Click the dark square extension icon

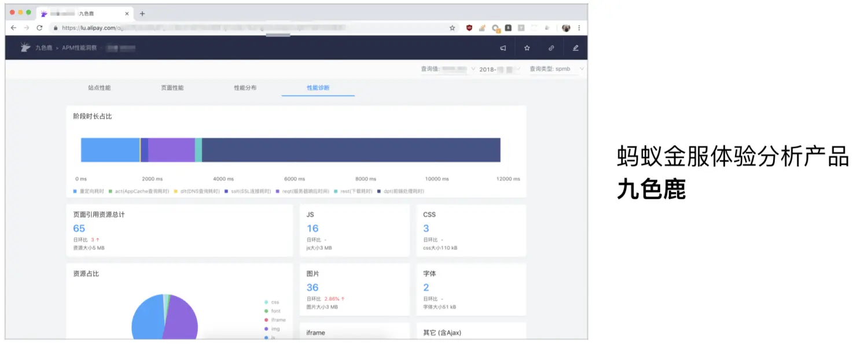(508, 28)
